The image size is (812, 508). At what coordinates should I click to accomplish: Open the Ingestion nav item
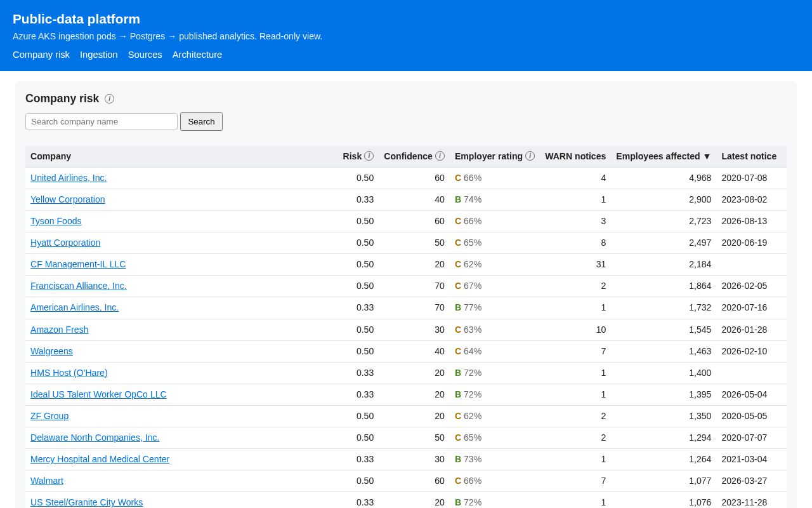click(99, 55)
